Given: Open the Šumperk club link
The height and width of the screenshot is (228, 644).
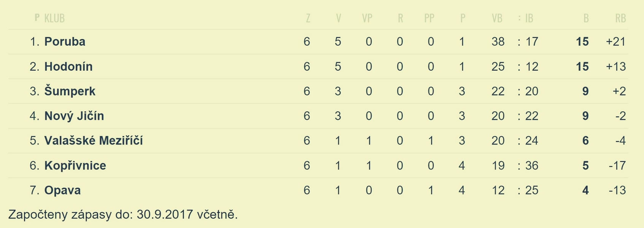Looking at the screenshot, I should coord(70,91).
